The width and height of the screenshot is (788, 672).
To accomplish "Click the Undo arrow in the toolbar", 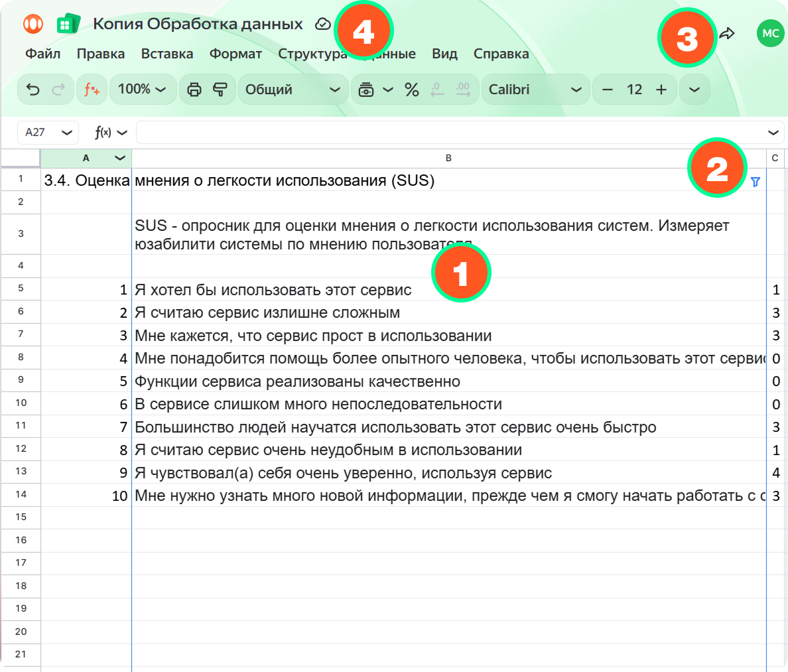I will pyautogui.click(x=33, y=90).
